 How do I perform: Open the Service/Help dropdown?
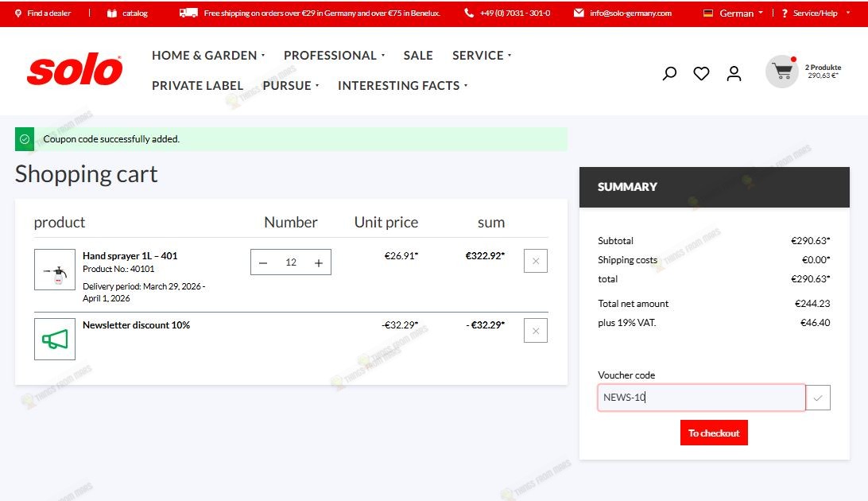click(816, 13)
